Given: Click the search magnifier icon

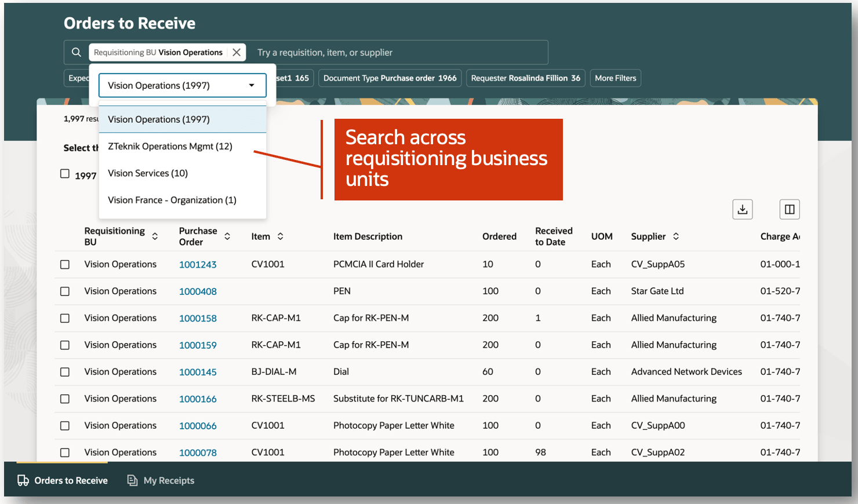Looking at the screenshot, I should (x=76, y=52).
